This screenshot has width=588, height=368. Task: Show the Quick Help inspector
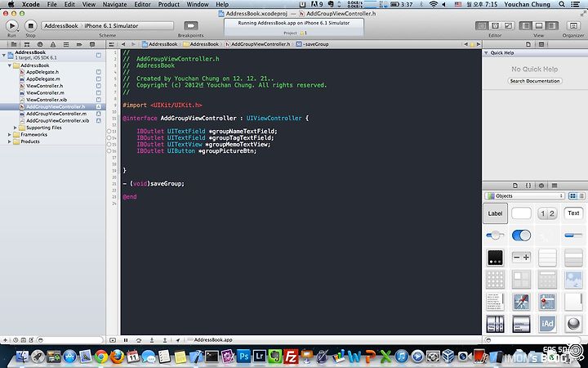coord(541,44)
